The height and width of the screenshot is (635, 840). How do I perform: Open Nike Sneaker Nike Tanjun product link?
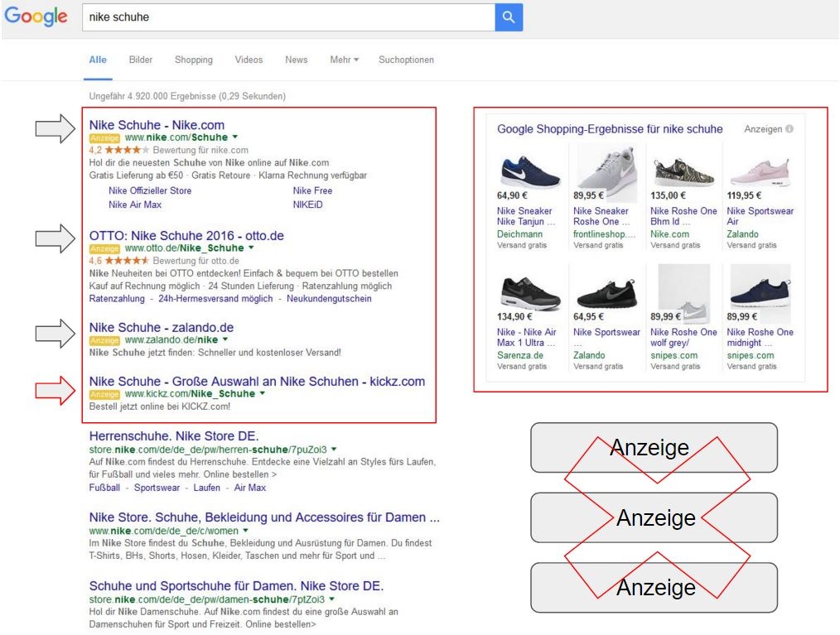pos(525,216)
